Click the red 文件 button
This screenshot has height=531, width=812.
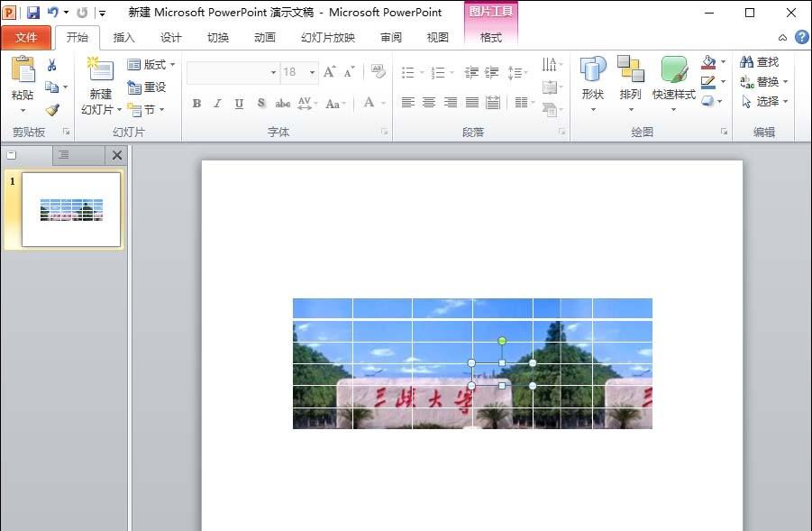pos(27,37)
